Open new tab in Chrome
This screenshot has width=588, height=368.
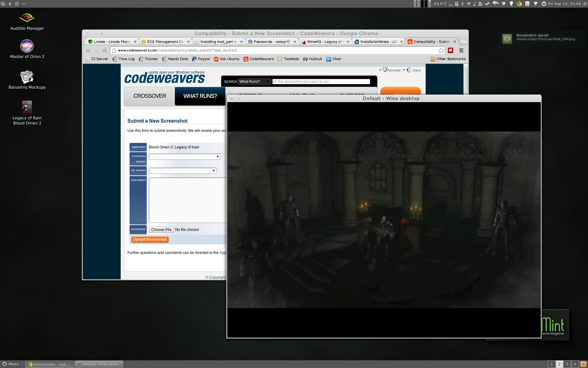pyautogui.click(x=463, y=42)
